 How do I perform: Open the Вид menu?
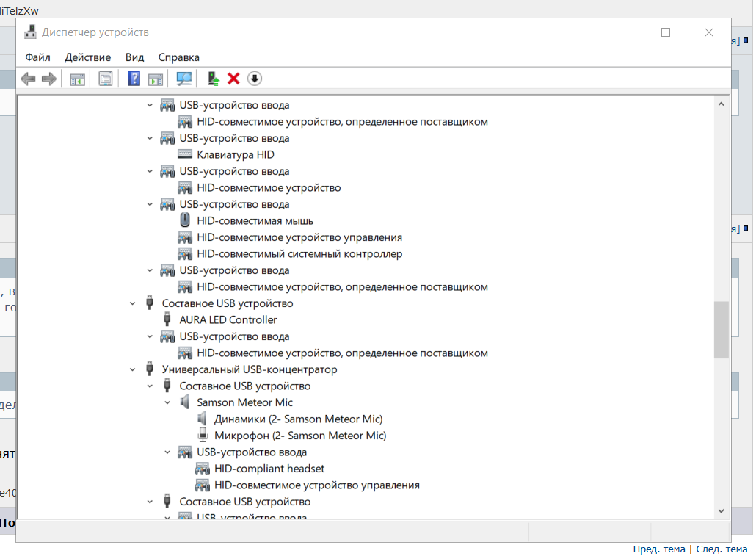pos(134,57)
